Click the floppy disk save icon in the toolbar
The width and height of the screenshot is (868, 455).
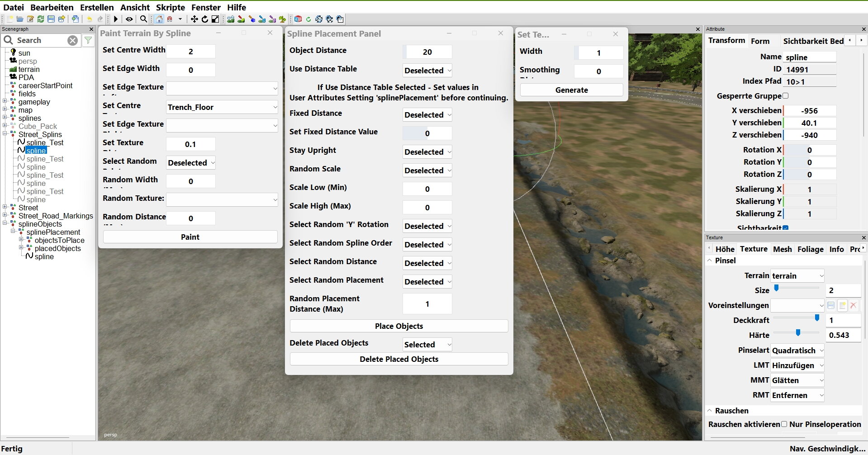point(51,19)
